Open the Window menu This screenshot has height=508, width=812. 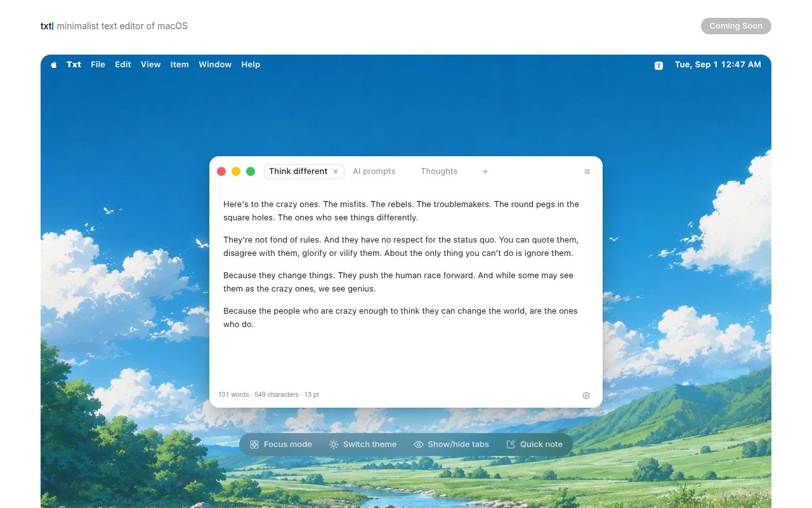pos(215,65)
